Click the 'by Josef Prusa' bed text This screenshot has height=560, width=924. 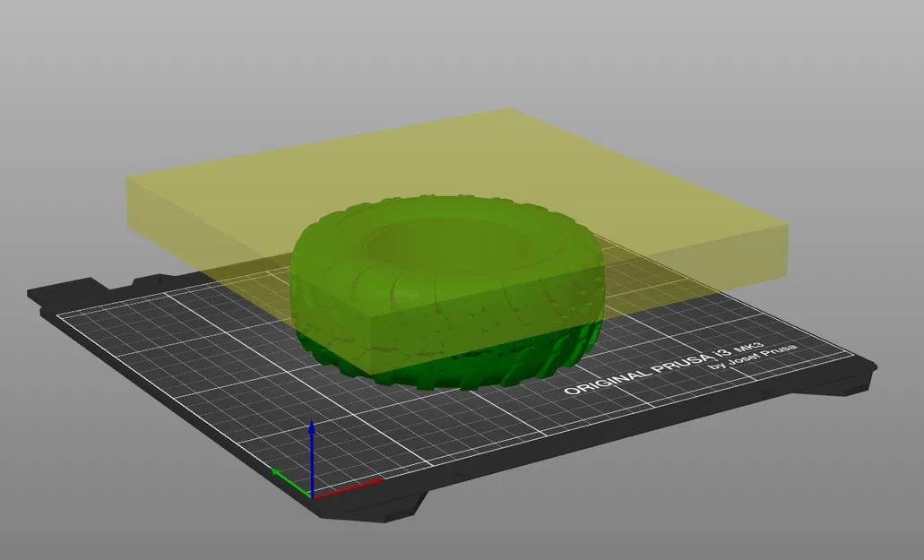click(754, 357)
